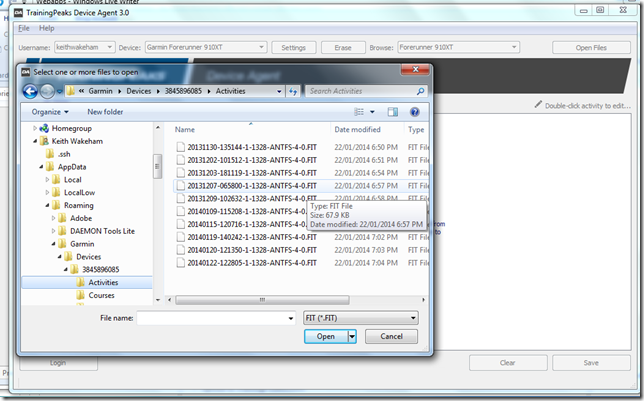Viewport: 644px width, 401px height.
Task: Toggle the preview pane icon
Action: coord(393,112)
